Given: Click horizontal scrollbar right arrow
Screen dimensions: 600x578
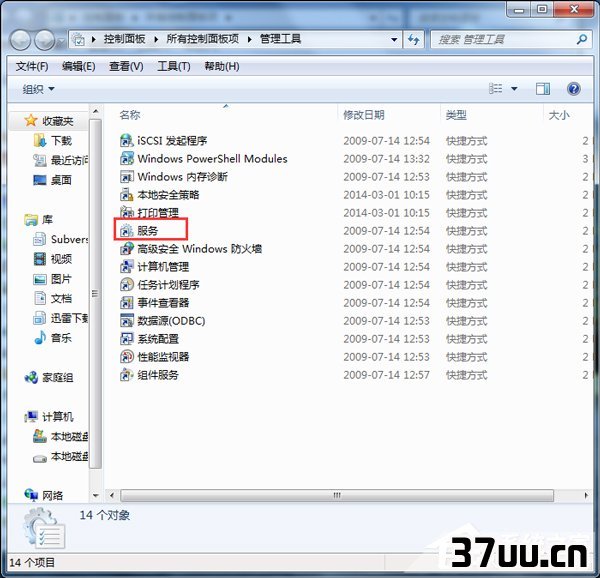Looking at the screenshot, I should click(x=586, y=495).
